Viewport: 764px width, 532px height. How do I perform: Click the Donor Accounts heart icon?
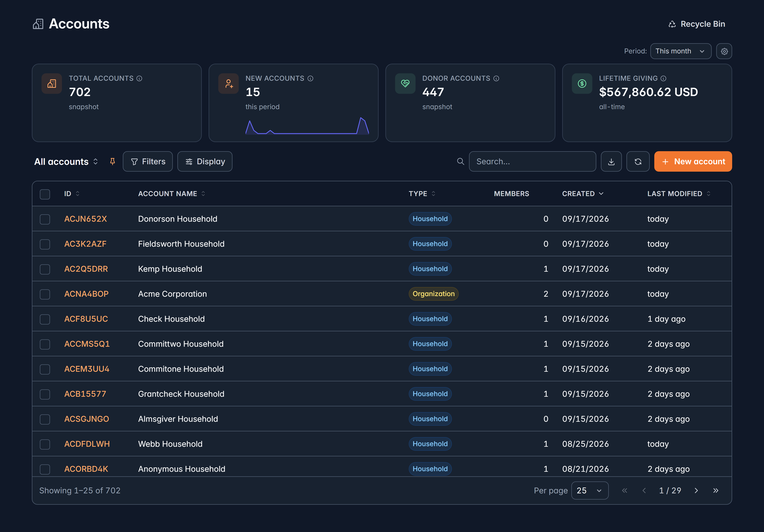(405, 84)
